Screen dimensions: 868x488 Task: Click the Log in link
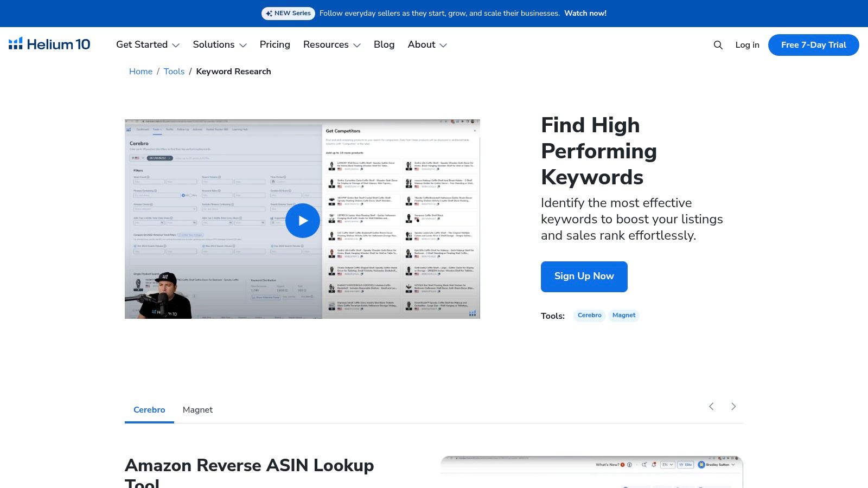pos(747,45)
